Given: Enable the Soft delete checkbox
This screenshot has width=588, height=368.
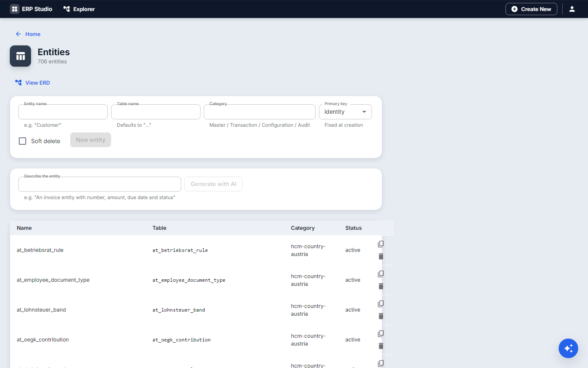Looking at the screenshot, I should [22, 141].
